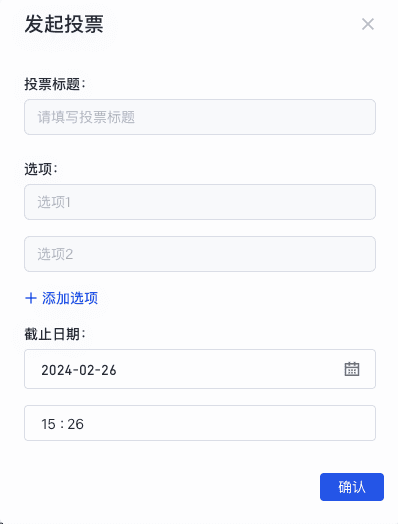This screenshot has width=398, height=524.
Task: Open the 2024-02-26 deadline date picker
Action: pos(200,369)
